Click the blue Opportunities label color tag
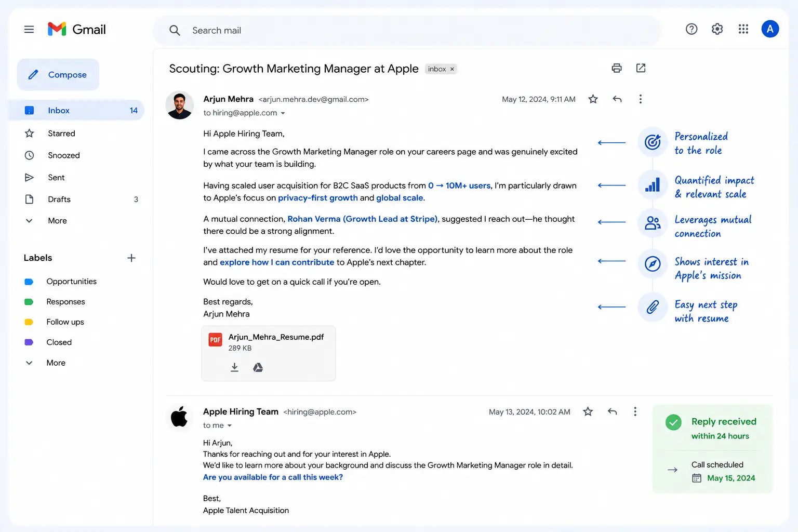 coord(29,282)
